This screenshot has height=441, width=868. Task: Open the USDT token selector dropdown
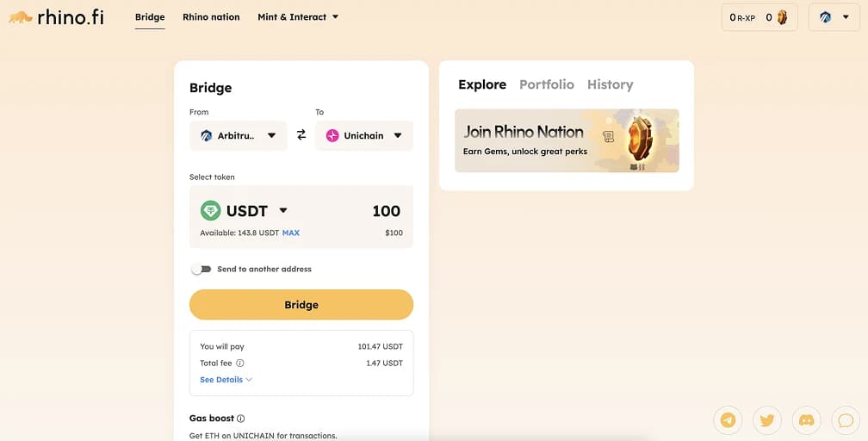click(245, 211)
